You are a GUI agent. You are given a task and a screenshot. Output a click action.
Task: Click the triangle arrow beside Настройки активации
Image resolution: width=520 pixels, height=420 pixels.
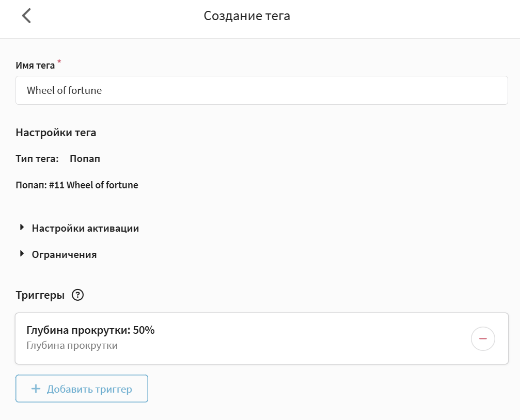point(22,227)
